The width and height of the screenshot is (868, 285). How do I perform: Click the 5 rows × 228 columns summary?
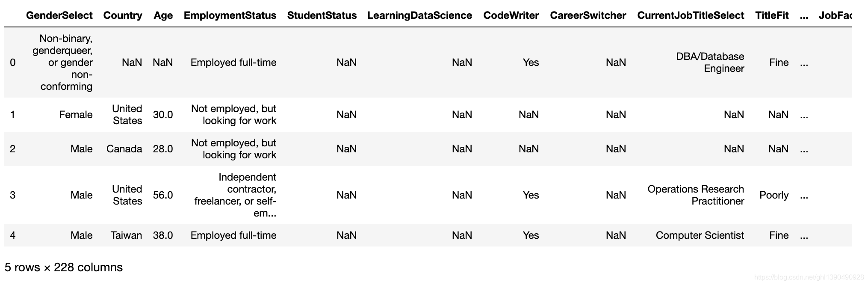click(x=64, y=267)
